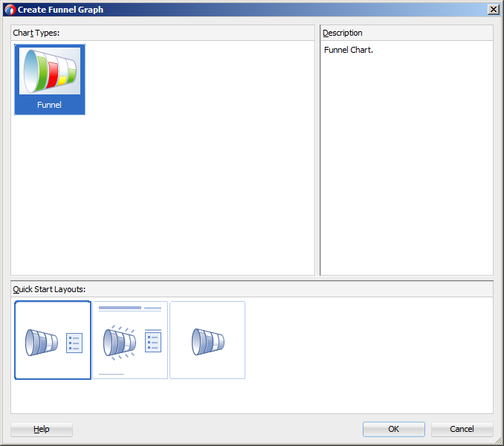Screen dimensions: 504x446
Task: Choose the funnel with title, legend and footnote layout
Action: [x=130, y=340]
